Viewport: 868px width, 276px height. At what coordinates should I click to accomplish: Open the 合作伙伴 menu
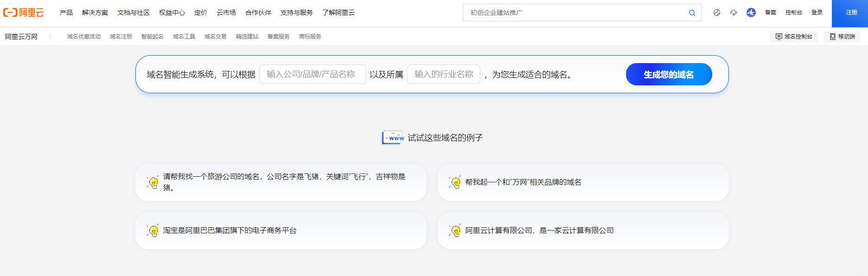pos(258,13)
